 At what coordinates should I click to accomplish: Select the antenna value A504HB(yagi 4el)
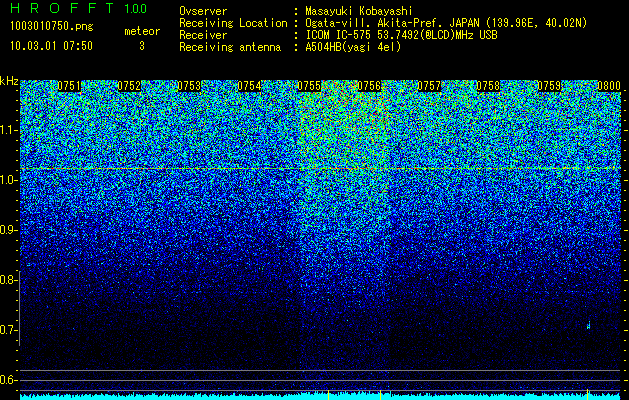click(x=353, y=47)
